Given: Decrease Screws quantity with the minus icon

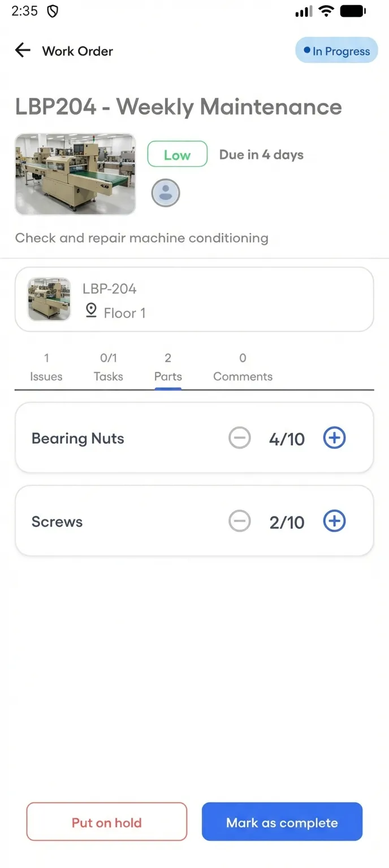Looking at the screenshot, I should (x=240, y=521).
